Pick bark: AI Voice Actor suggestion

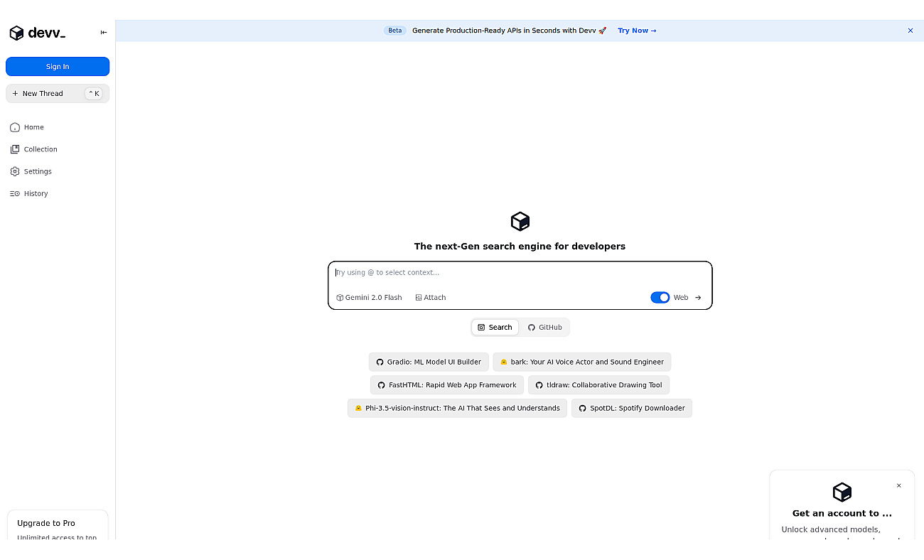582,362
